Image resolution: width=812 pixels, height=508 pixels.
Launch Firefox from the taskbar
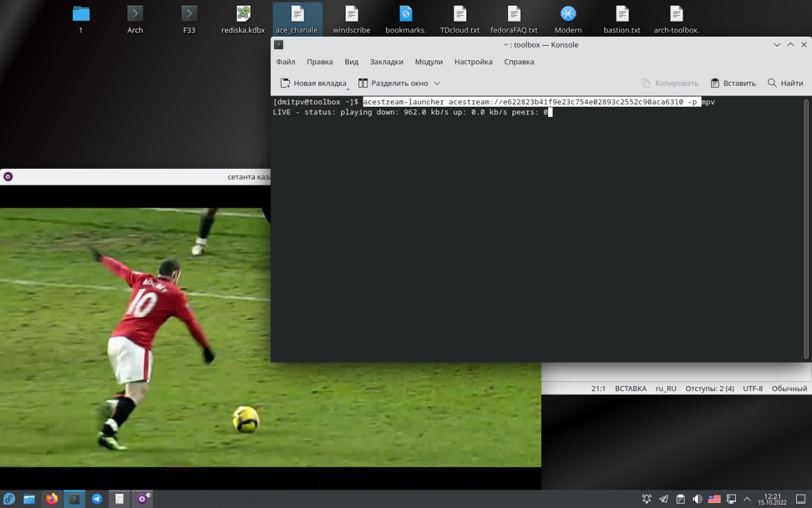[52, 499]
